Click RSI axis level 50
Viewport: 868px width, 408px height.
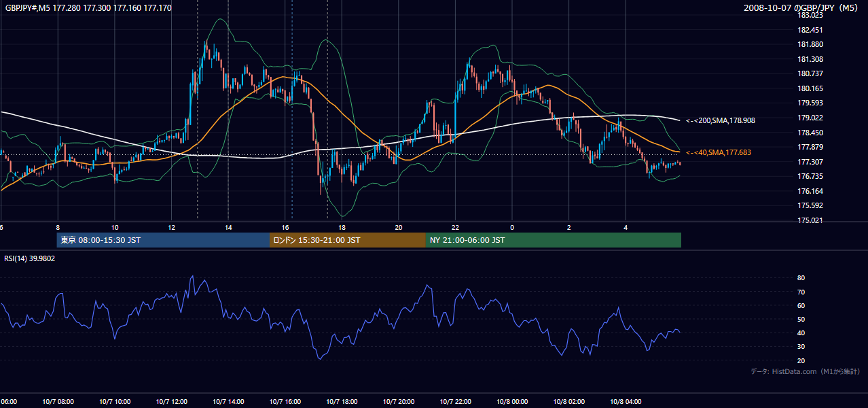click(x=801, y=319)
